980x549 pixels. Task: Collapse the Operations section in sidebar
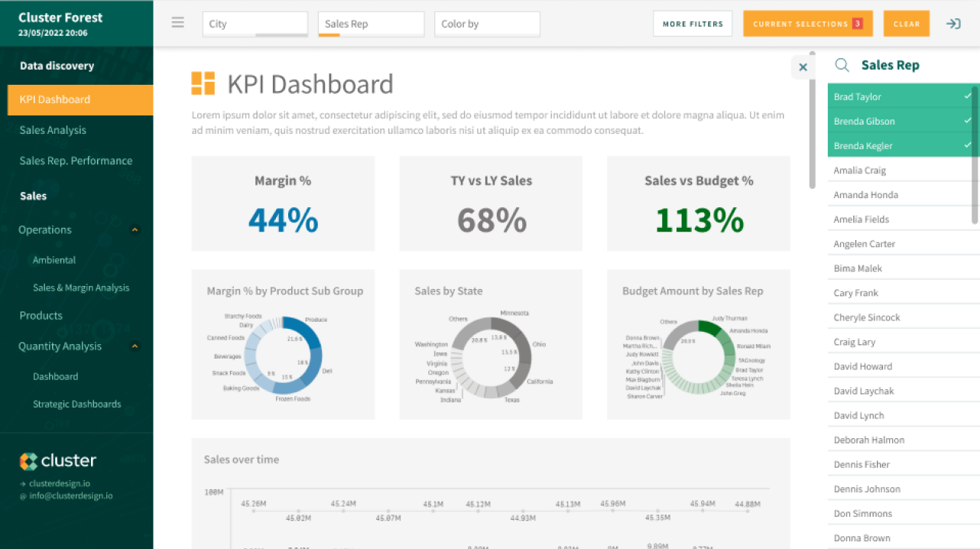[135, 229]
